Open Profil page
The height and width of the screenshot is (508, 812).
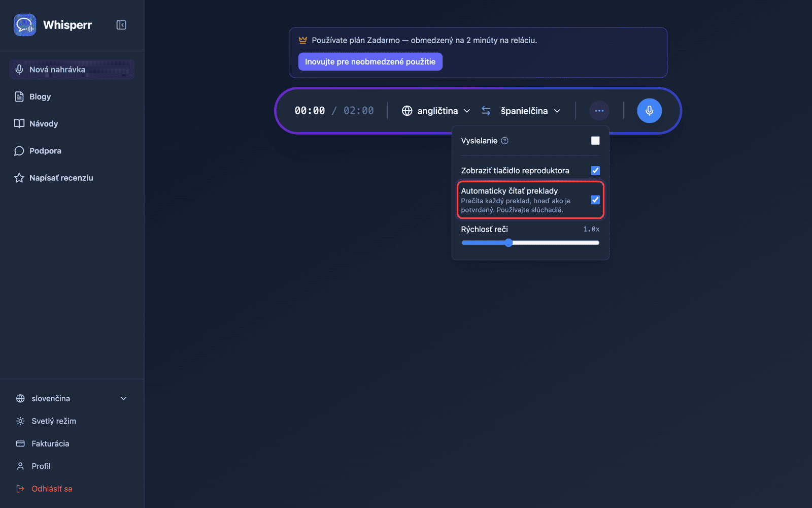(x=72, y=466)
